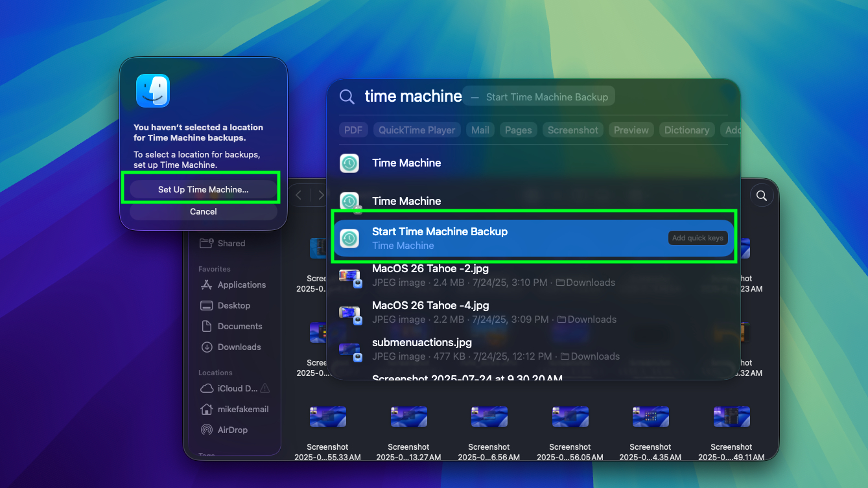
Task: Select the Dictionary filter chip
Action: click(687, 130)
